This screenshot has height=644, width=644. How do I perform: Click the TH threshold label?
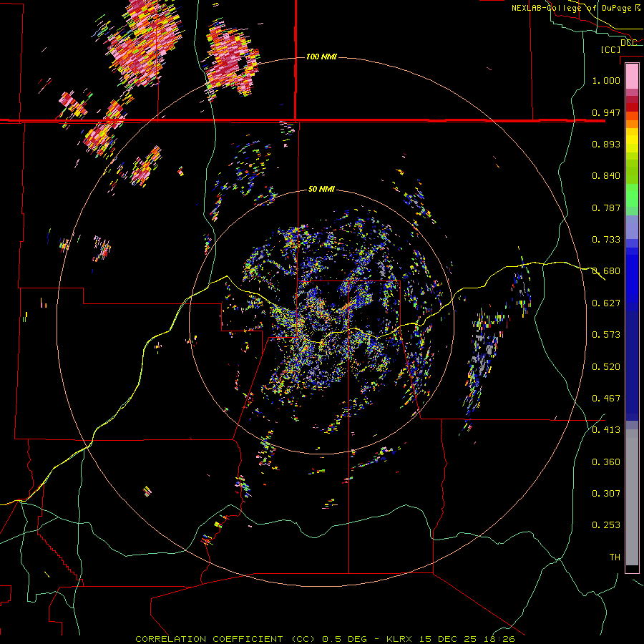[615, 557]
